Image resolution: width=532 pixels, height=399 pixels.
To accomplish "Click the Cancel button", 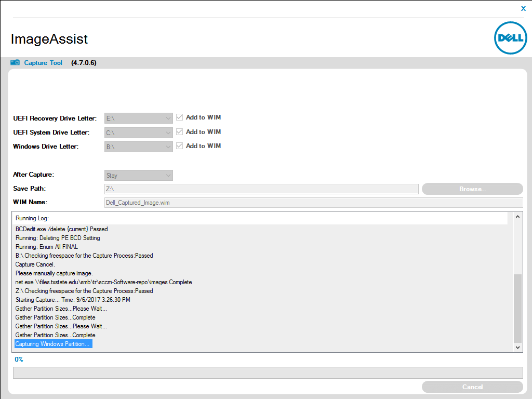I will [472, 387].
